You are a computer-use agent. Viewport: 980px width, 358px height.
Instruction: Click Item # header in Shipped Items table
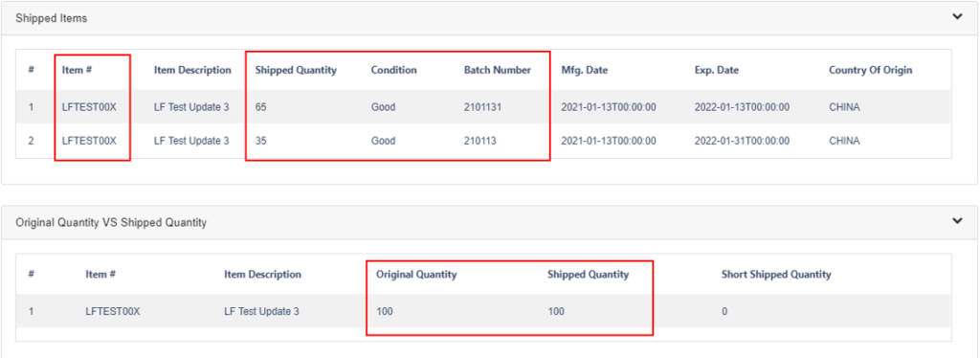[77, 70]
